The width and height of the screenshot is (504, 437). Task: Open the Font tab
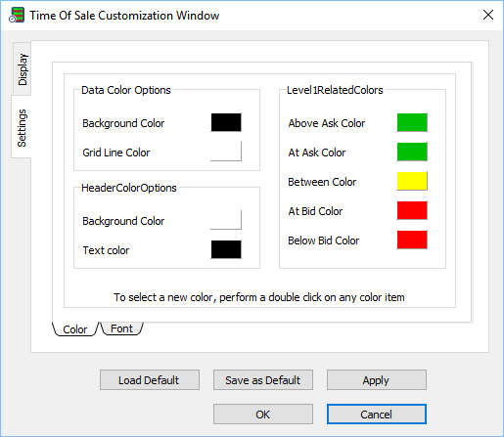tap(121, 328)
